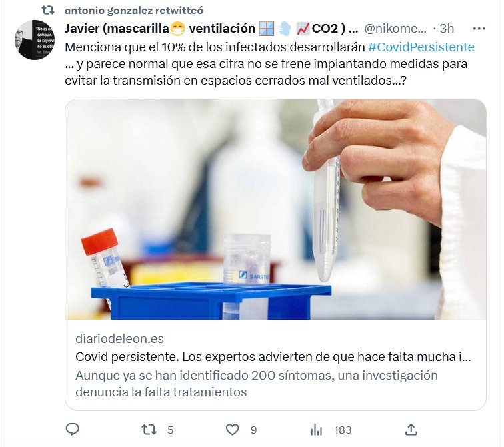The image size is (504, 447).
Task: Click the 183 views count
Action: (x=343, y=430)
